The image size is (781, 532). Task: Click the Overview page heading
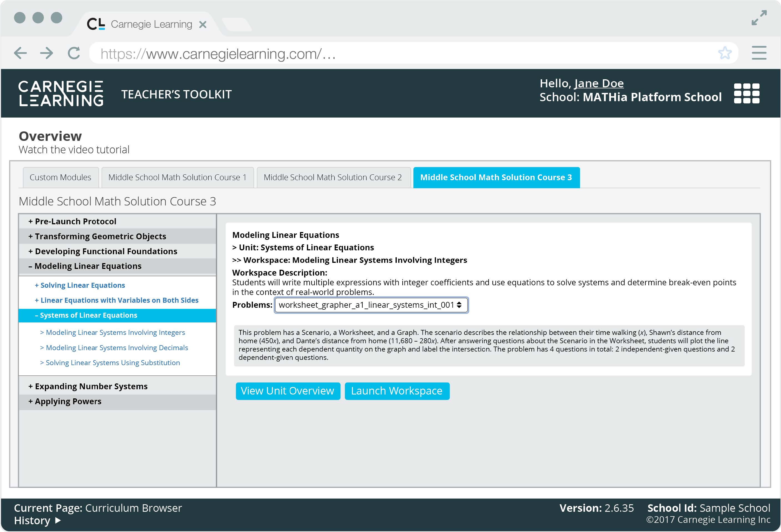tap(50, 136)
